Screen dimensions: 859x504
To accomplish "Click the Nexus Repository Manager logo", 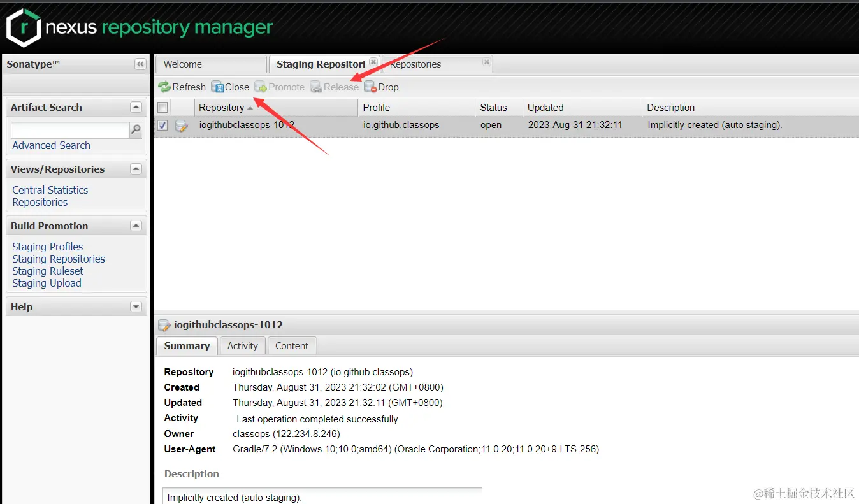I will tap(140, 27).
